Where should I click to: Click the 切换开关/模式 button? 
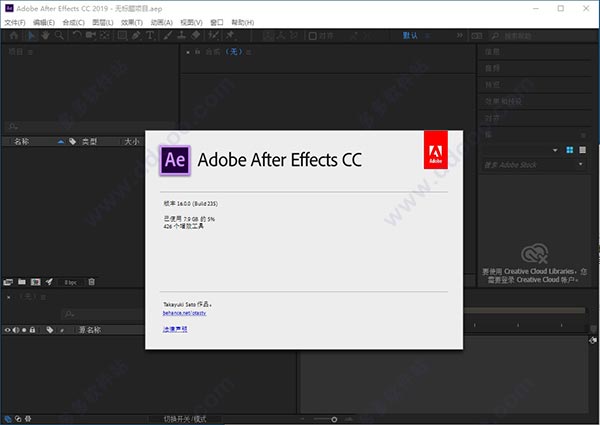coord(185,419)
